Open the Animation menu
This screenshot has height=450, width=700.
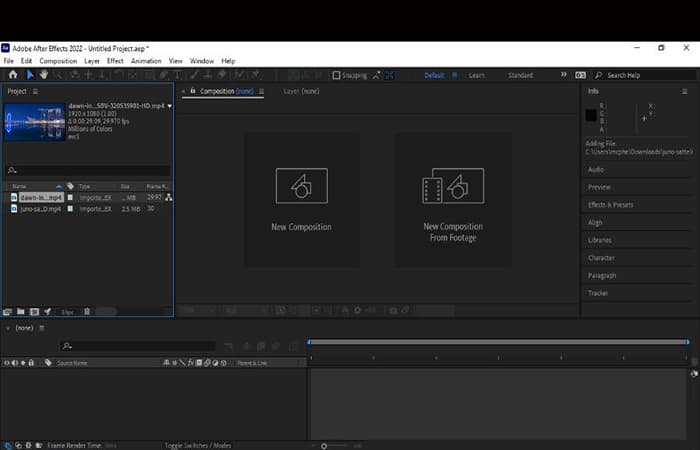146,61
